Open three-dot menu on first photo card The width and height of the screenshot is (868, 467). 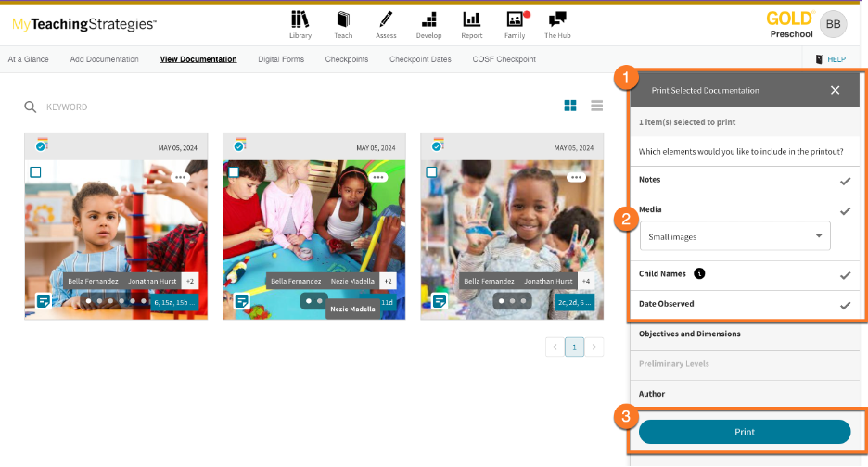(x=180, y=176)
